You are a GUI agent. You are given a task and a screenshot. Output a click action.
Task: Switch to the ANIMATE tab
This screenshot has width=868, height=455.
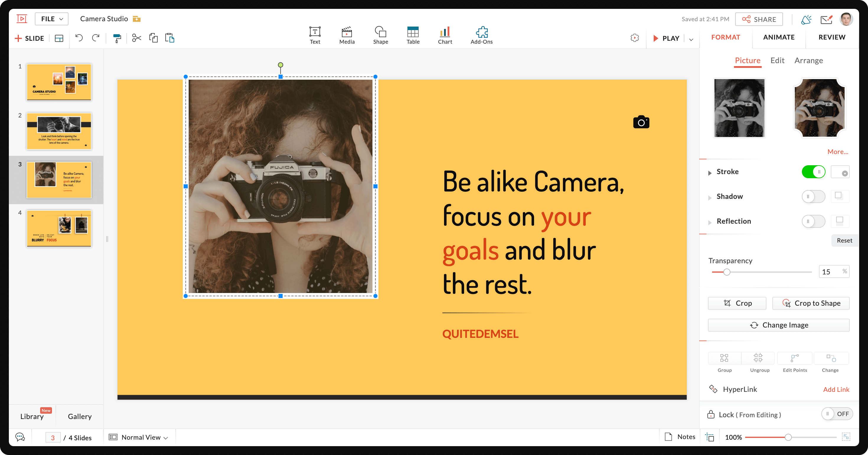coord(778,37)
